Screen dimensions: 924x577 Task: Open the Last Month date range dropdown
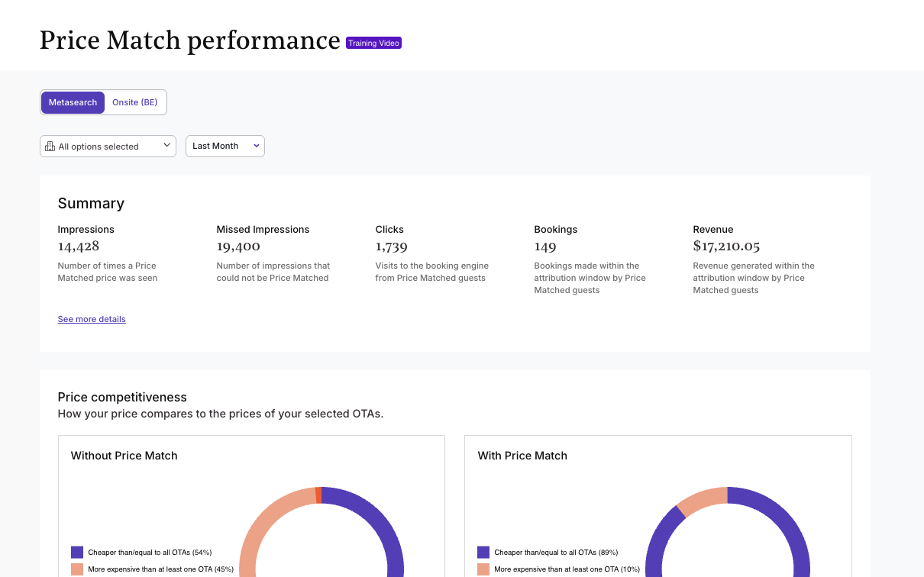coord(225,146)
